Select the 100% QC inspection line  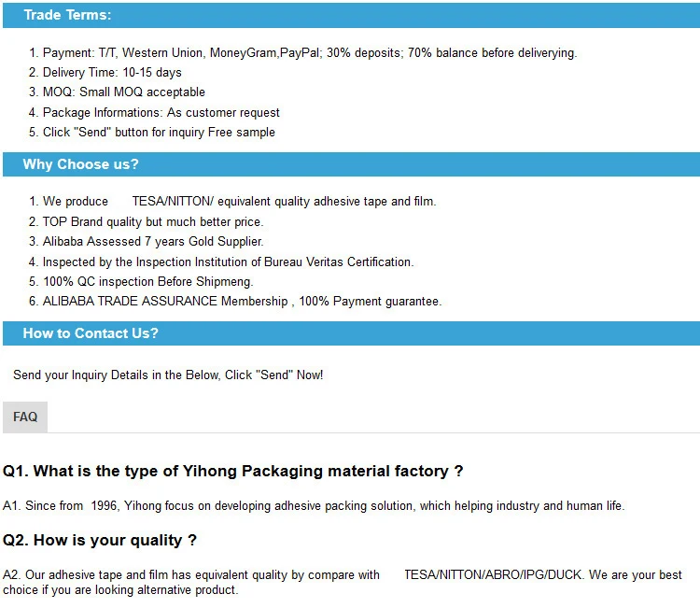(x=141, y=282)
